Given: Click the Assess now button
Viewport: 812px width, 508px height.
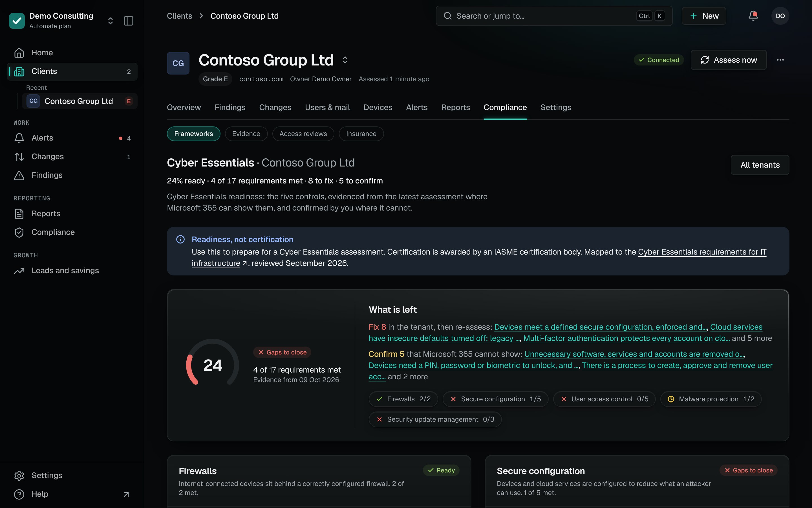Looking at the screenshot, I should point(729,60).
